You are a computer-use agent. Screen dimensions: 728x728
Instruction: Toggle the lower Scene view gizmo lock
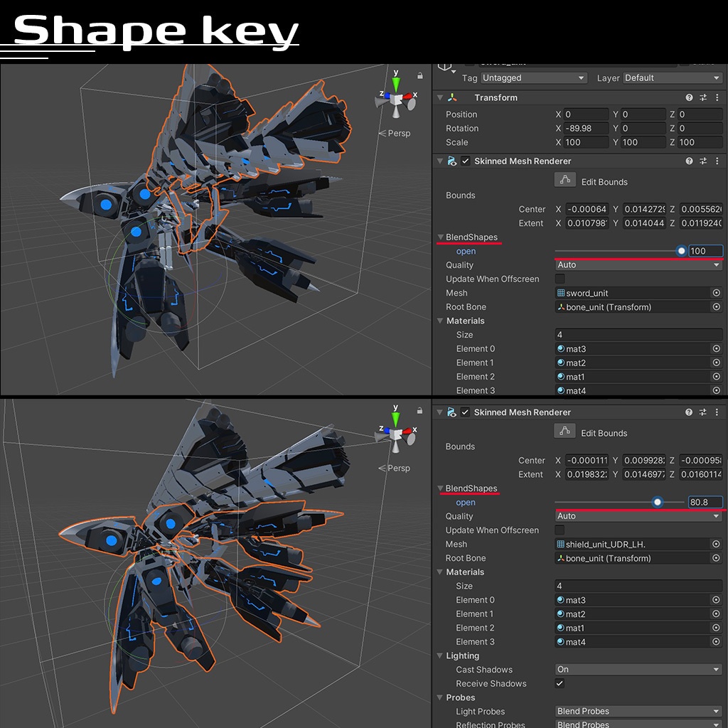[x=419, y=410]
